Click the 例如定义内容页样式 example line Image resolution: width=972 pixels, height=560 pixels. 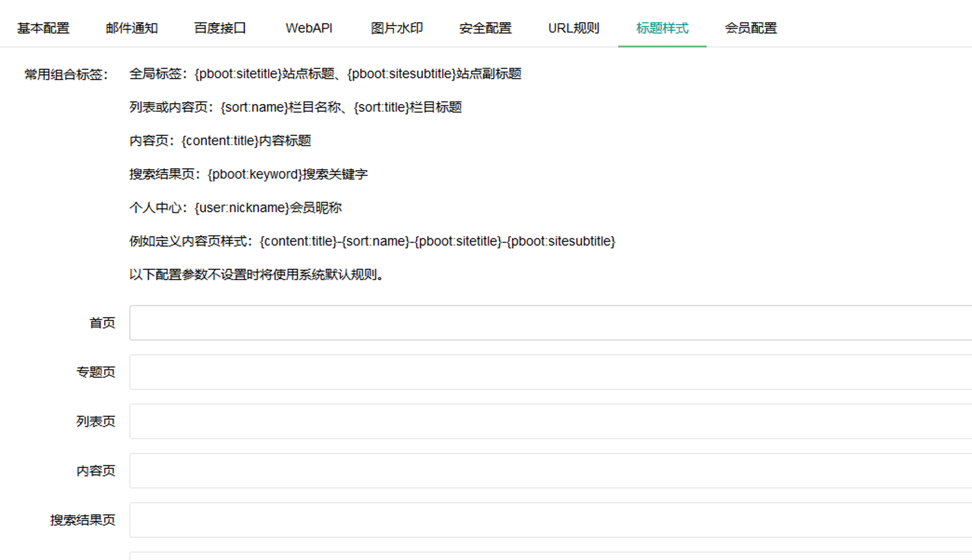point(371,241)
